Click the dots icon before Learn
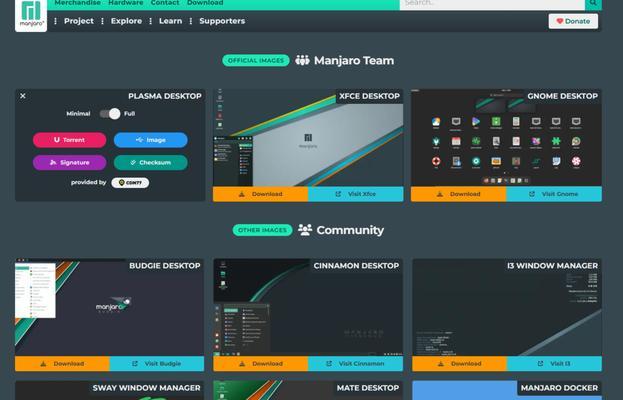The image size is (623, 400). point(151,21)
